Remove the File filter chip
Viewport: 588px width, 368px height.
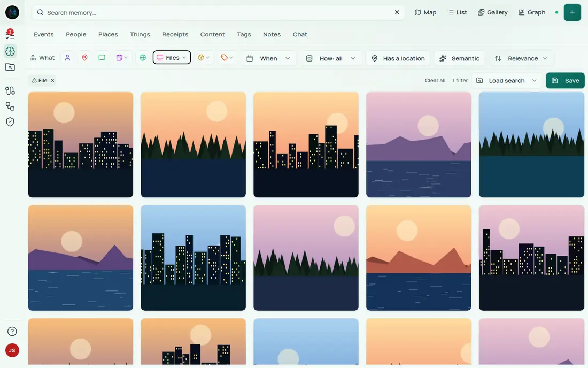(x=52, y=80)
